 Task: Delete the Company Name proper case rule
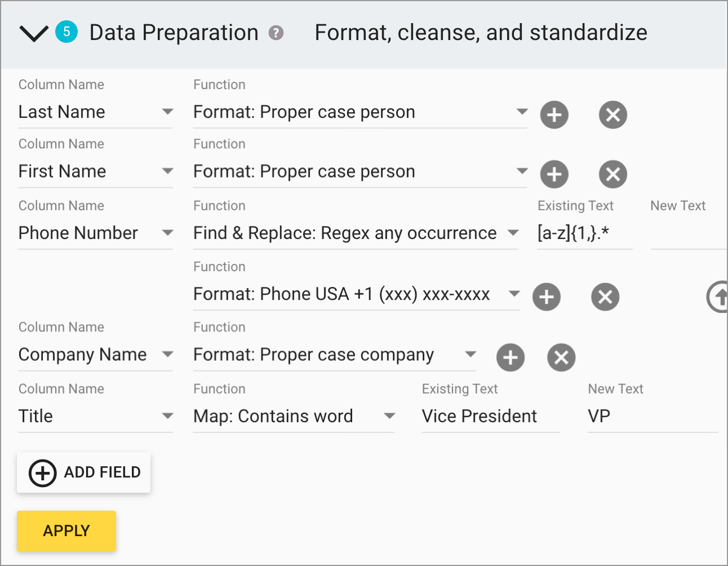(561, 357)
